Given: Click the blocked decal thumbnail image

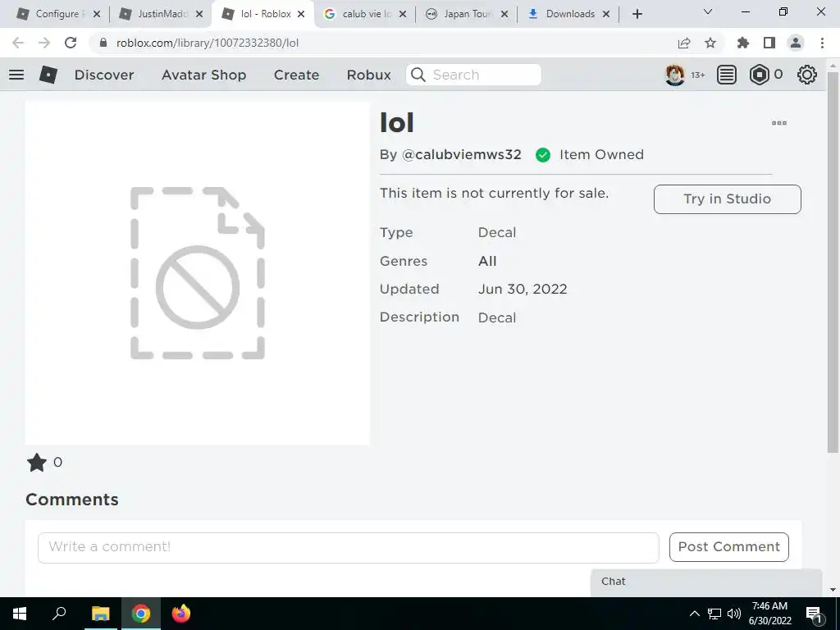Looking at the screenshot, I should click(x=197, y=273).
